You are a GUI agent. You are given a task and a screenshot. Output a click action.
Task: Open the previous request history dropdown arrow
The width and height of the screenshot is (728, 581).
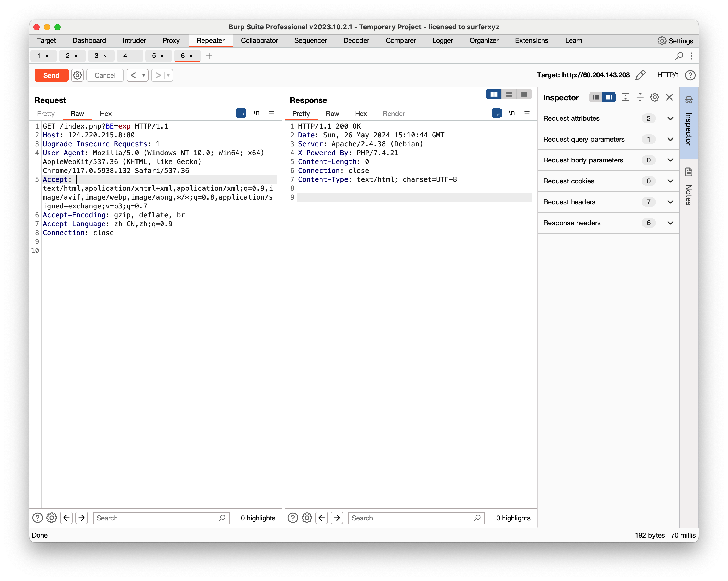[144, 75]
